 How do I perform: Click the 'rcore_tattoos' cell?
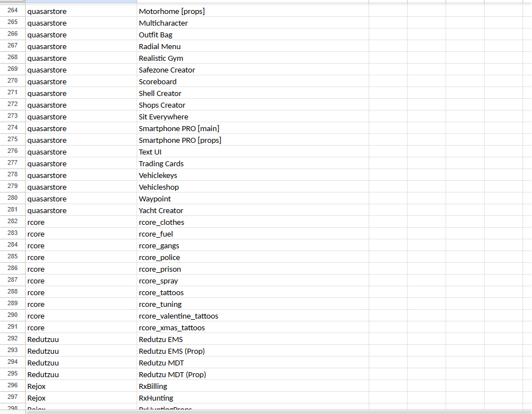point(253,292)
